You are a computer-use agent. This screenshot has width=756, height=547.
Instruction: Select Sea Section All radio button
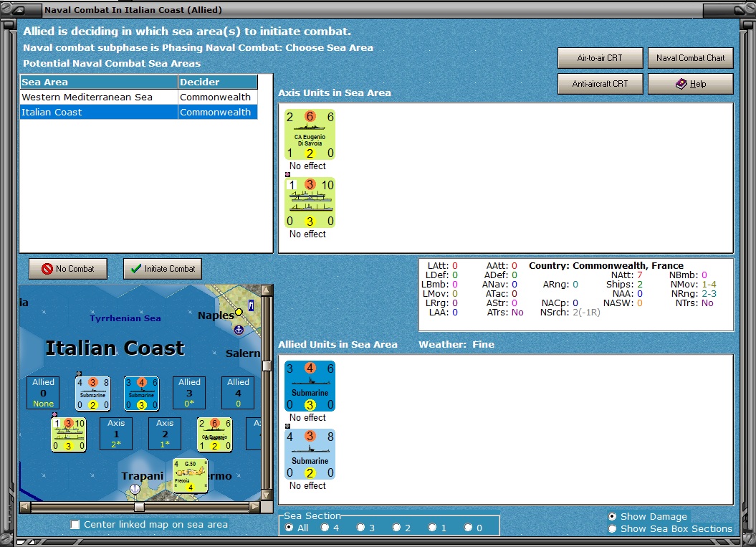tap(290, 528)
